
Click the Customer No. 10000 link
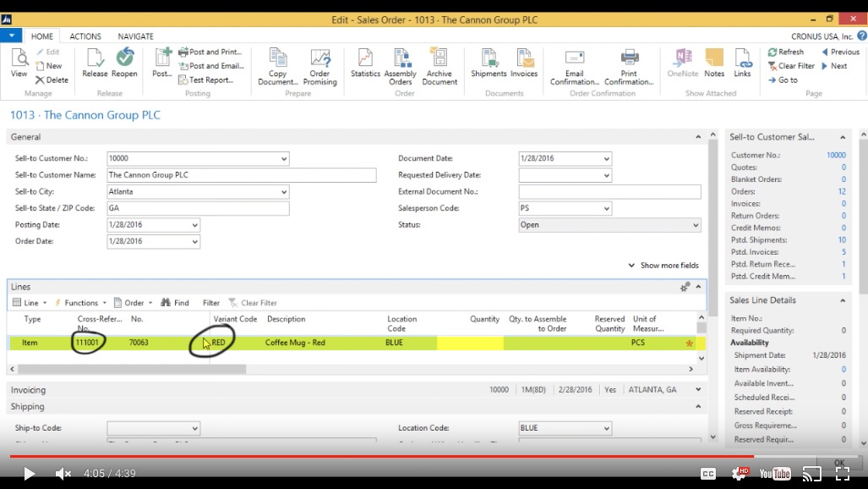coord(836,155)
